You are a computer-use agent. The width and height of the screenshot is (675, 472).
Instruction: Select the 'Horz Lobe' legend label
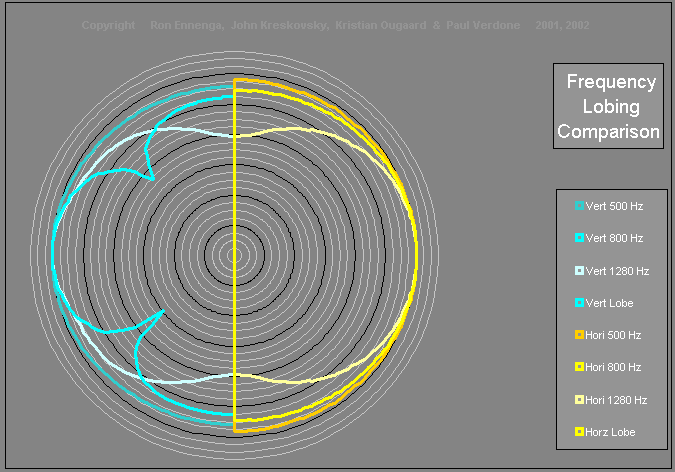610,432
